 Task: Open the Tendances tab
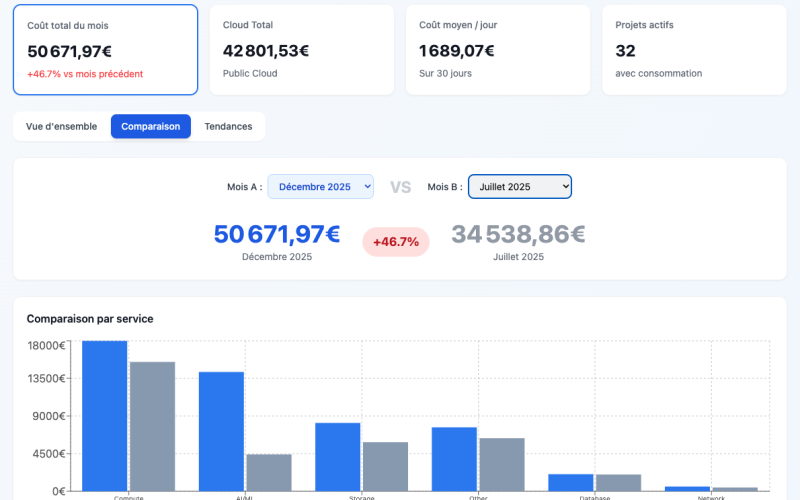[228, 127]
